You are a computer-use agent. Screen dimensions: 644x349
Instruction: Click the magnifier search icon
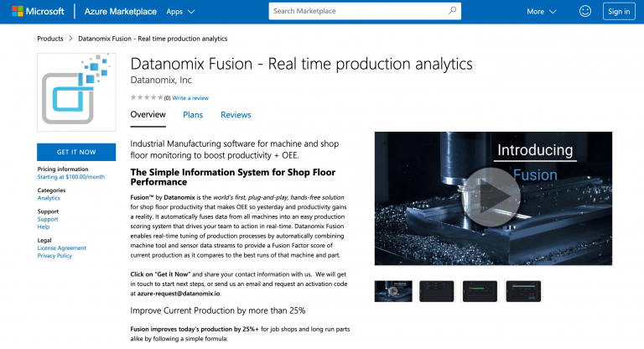click(452, 11)
